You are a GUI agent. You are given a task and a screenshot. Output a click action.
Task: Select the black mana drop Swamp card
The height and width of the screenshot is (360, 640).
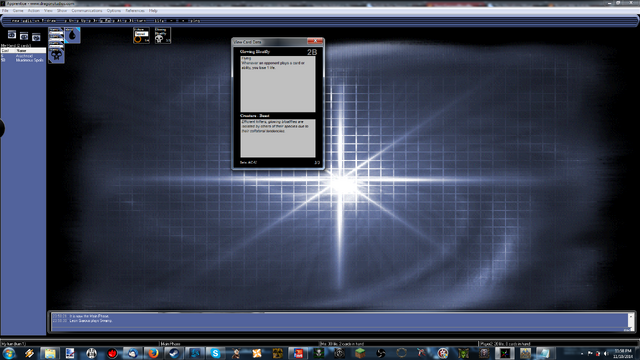pos(72,35)
